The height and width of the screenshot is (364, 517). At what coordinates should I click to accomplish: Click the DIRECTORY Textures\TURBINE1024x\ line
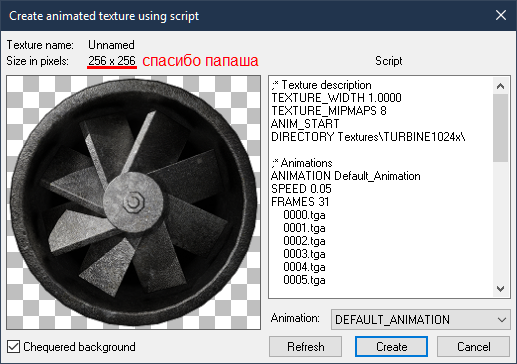point(368,137)
